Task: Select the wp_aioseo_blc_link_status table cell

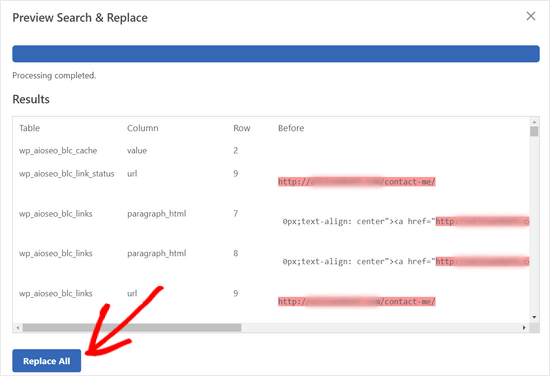Action: 67,174
